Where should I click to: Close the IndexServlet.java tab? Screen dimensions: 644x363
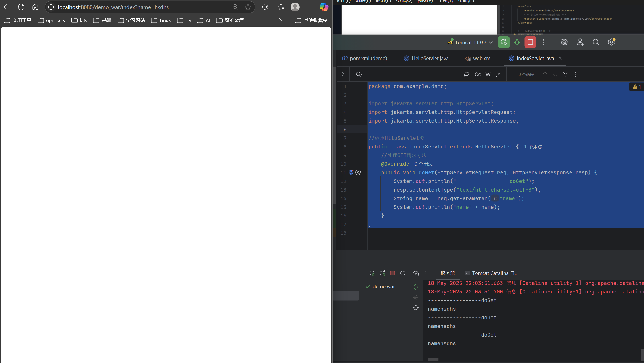[560, 58]
